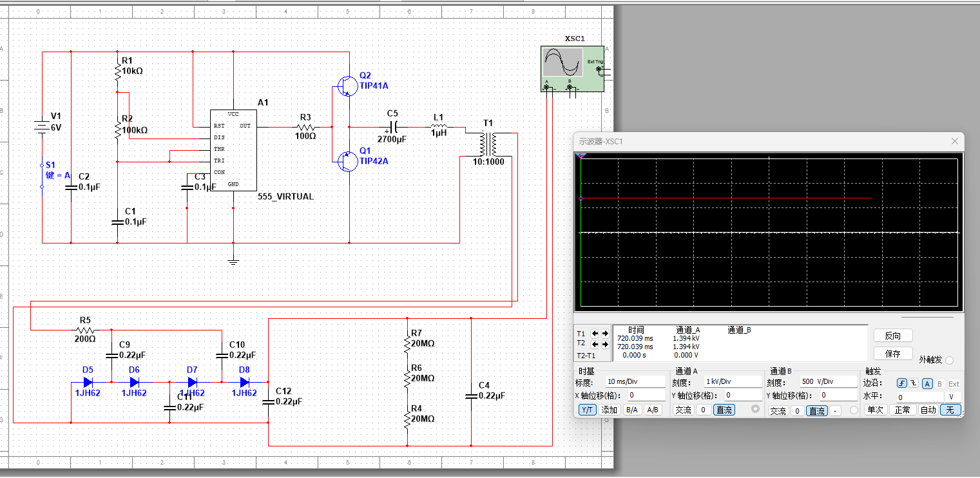
Task: Set Channel B coupling to 直流 (DC)
Action: click(817, 410)
